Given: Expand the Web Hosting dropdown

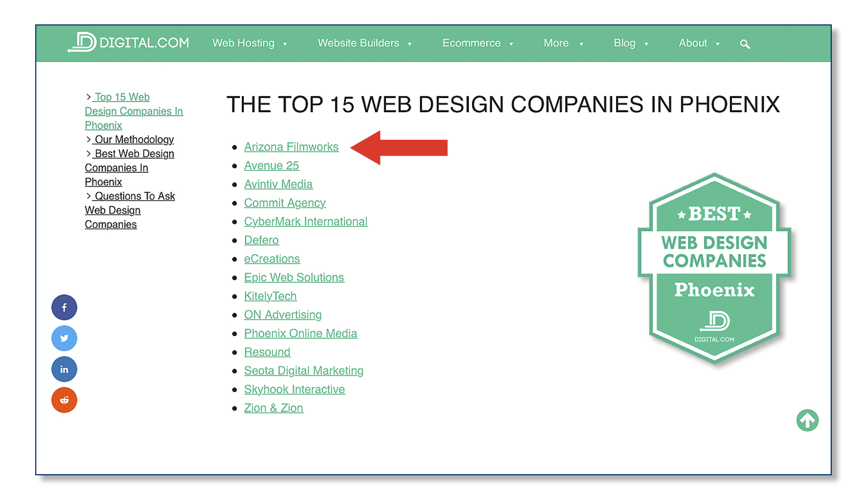Looking at the screenshot, I should (x=249, y=43).
